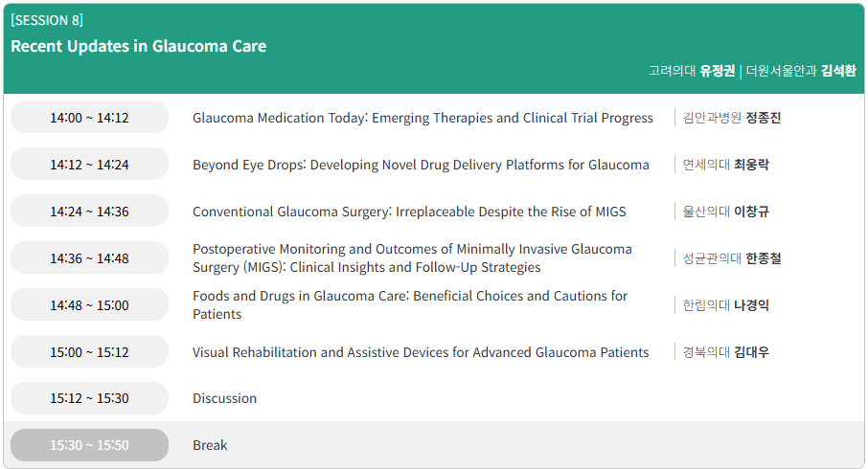Viewport: 868px width, 469px height.
Task: Open the "Glaucoma Medication Today" talk title
Action: [423, 118]
